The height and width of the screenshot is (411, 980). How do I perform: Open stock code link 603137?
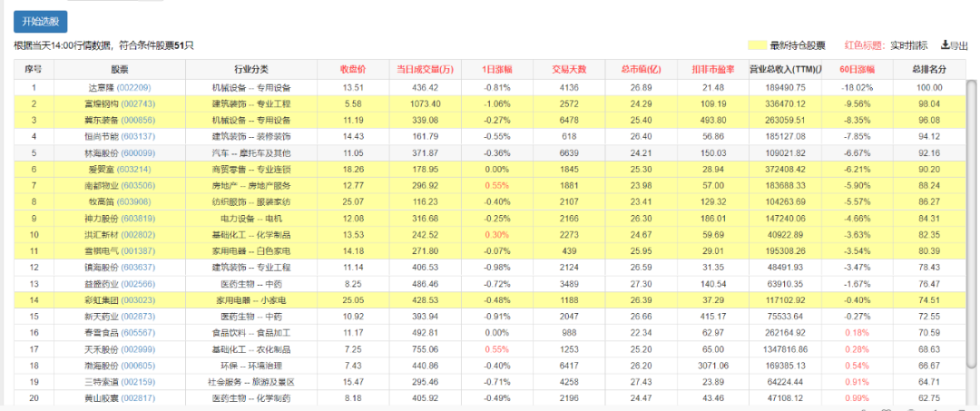pyautogui.click(x=140, y=136)
